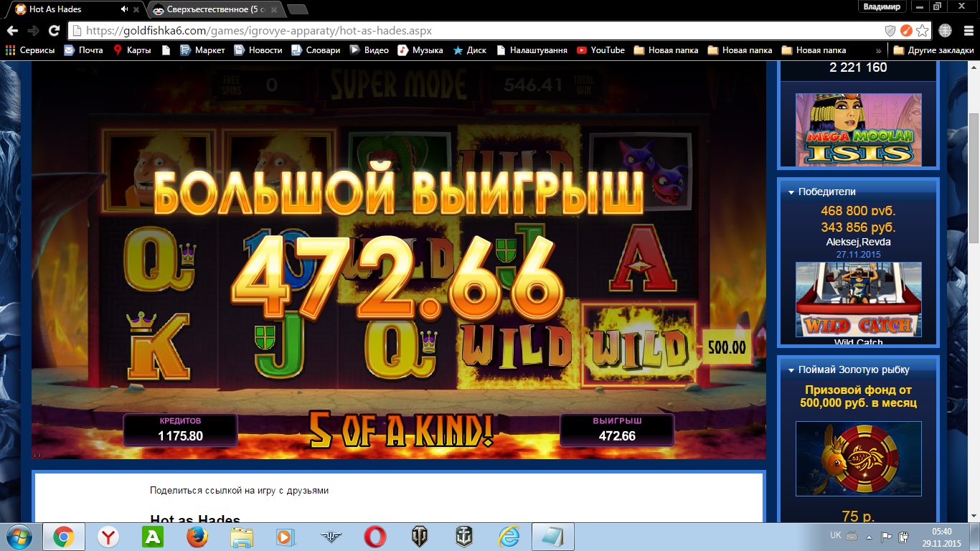Show hidden system tray icons arrow

(870, 537)
